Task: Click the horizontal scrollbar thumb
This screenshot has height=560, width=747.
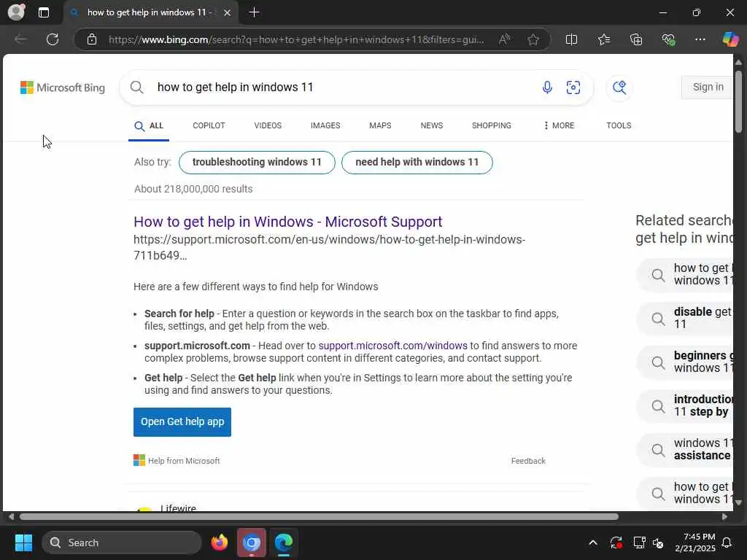Action: (319, 517)
